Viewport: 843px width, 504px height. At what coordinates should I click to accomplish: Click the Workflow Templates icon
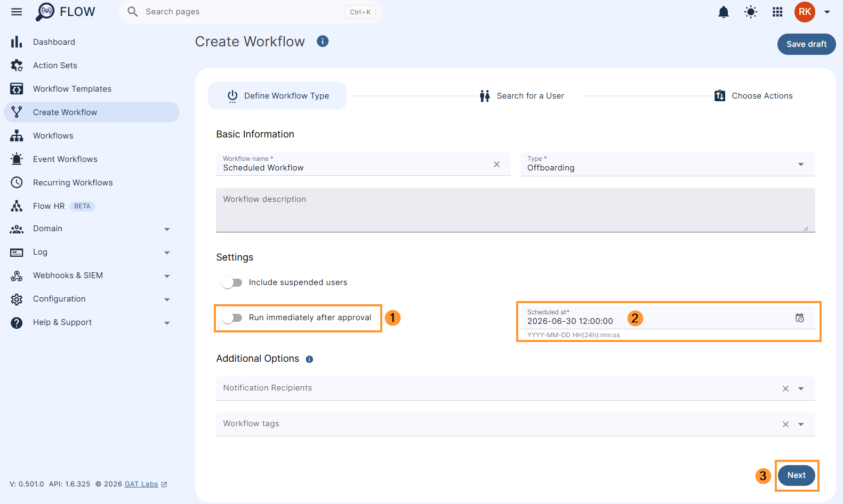[x=17, y=88]
